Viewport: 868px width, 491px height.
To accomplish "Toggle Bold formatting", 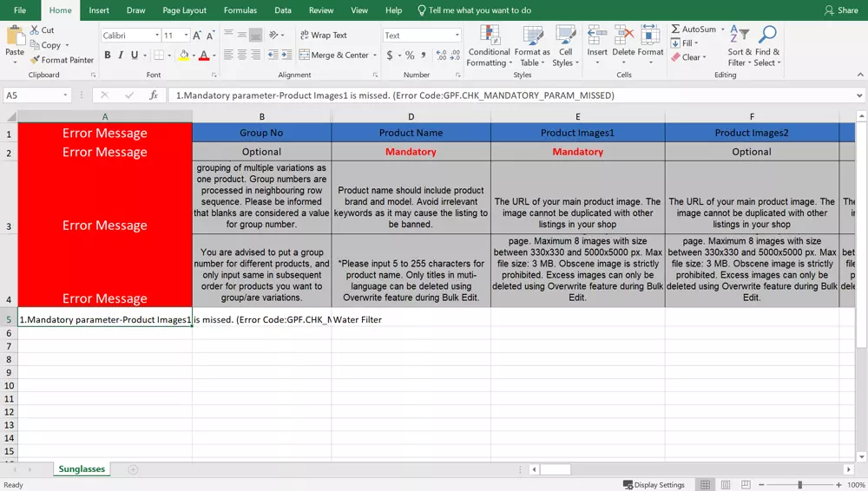I will tap(108, 56).
